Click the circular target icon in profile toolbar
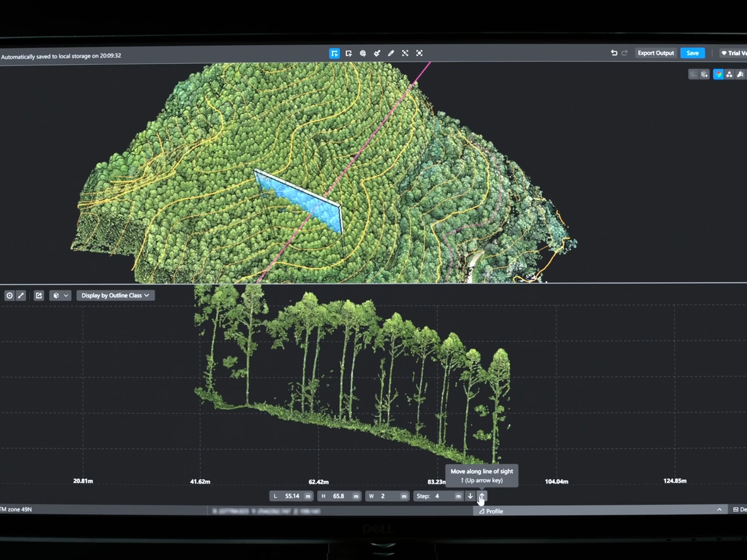Screen dimensions: 747x560 click(x=9, y=295)
